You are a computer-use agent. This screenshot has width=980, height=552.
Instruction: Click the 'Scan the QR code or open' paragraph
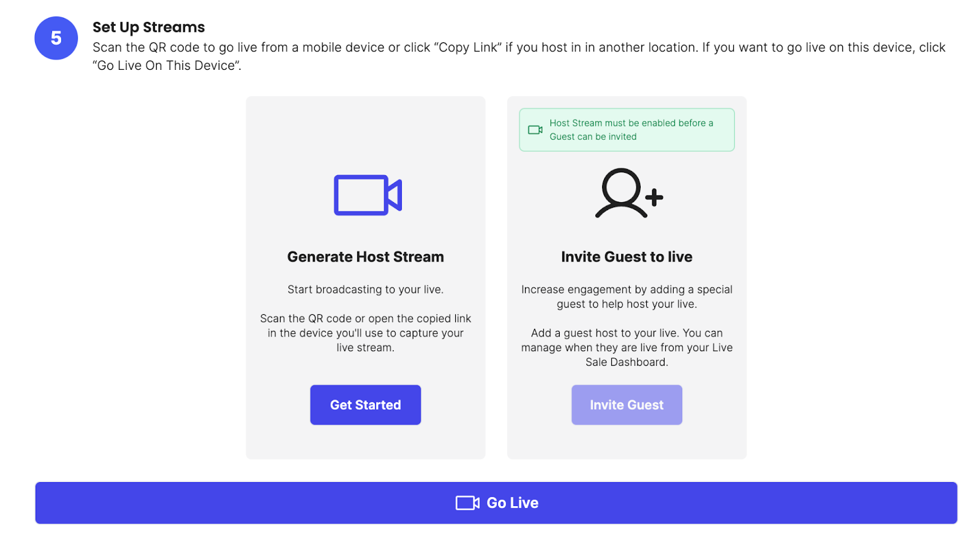(366, 333)
